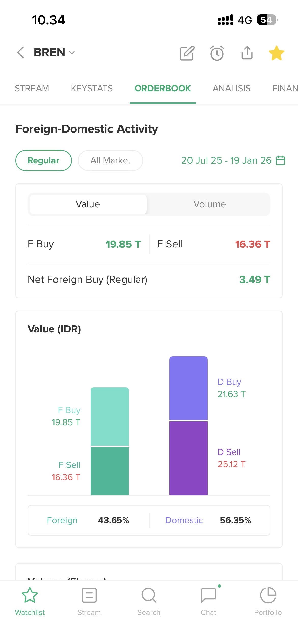Toggle the yellow favorite star
This screenshot has height=644, width=298.
click(x=276, y=53)
